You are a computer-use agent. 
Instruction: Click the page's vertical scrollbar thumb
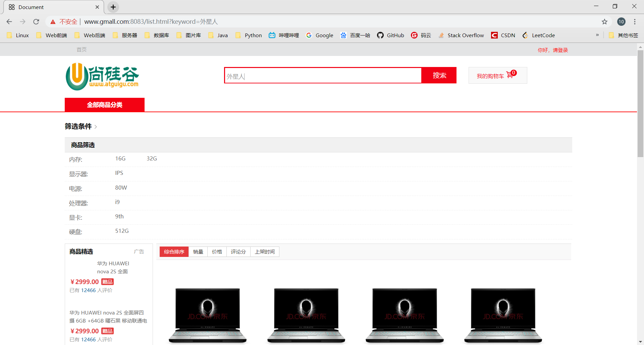[640, 103]
